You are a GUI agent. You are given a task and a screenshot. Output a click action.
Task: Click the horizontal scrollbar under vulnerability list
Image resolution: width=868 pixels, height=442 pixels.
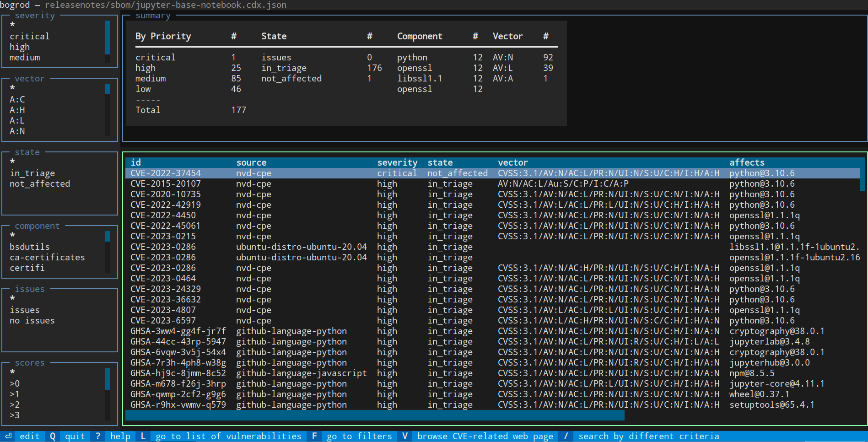click(375, 415)
